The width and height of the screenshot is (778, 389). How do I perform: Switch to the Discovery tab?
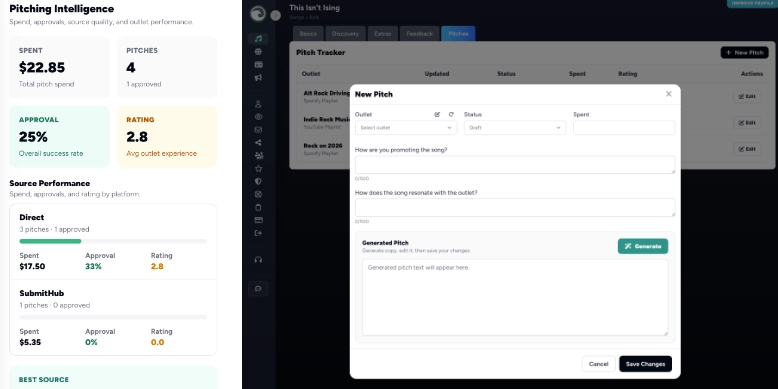coord(345,34)
